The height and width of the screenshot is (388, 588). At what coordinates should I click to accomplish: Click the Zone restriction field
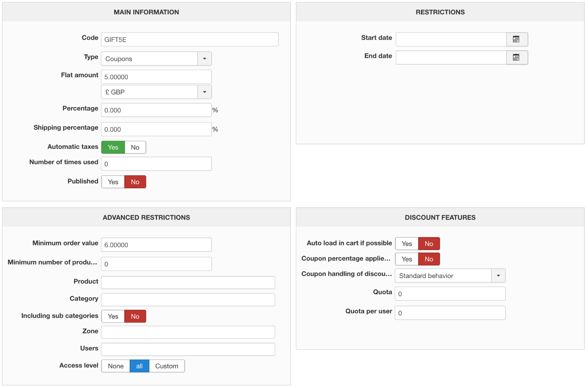188,332
